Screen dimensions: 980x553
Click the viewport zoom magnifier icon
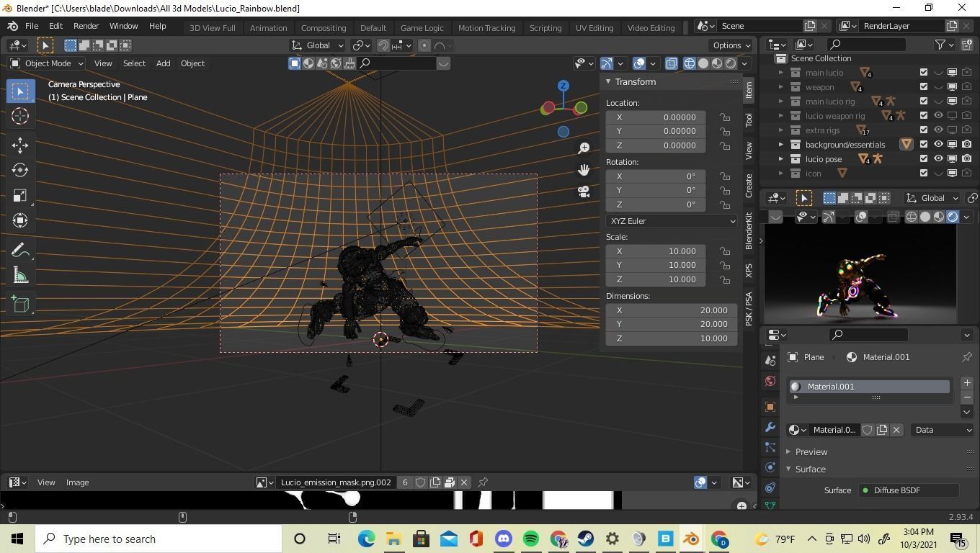click(x=584, y=148)
